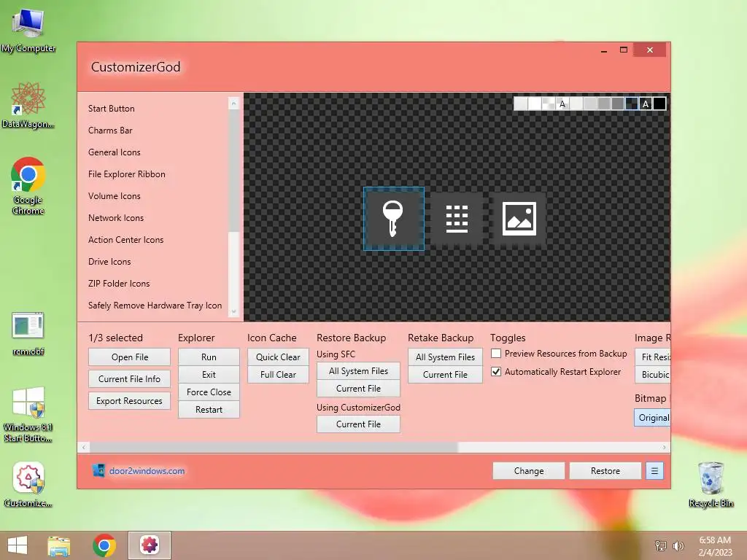Click the Change button

click(529, 471)
